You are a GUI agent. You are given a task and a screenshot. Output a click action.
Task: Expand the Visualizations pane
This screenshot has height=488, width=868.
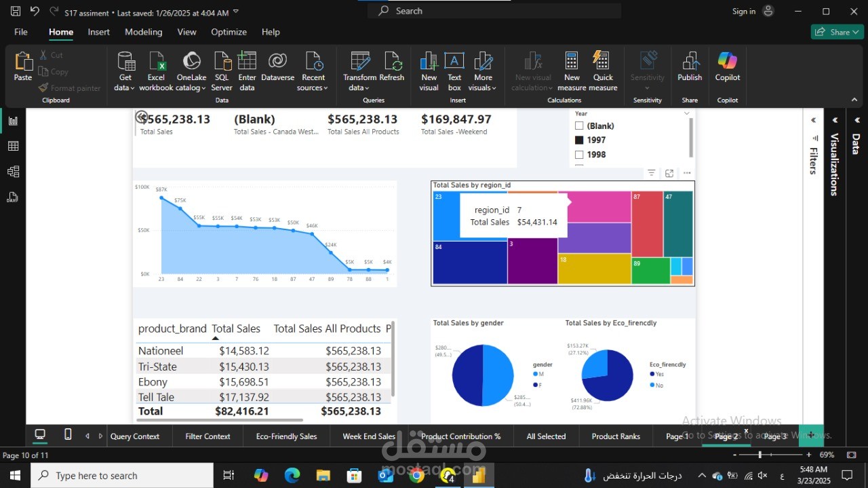835,120
